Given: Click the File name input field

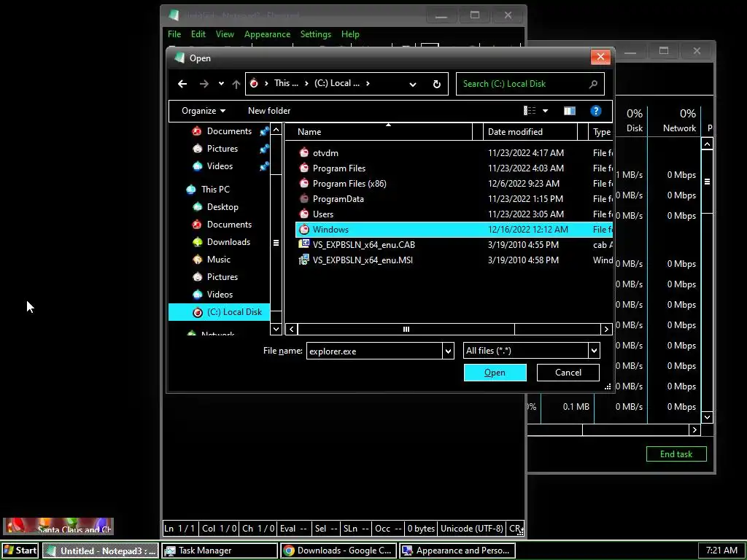Looking at the screenshot, I should [374, 351].
